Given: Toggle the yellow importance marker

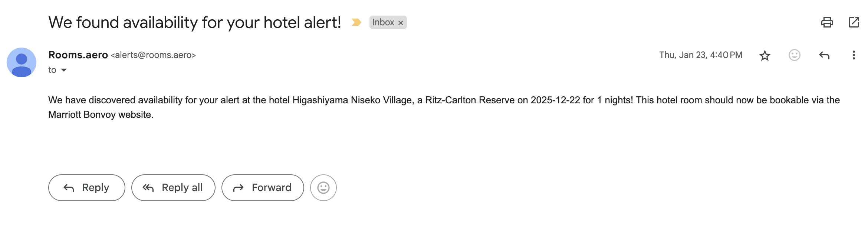Looking at the screenshot, I should point(356,23).
